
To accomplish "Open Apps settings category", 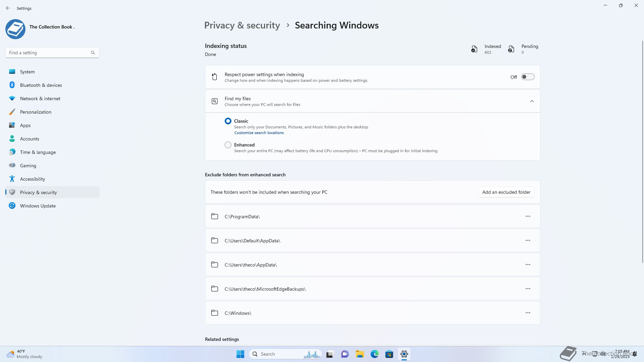I will [x=52, y=125].
